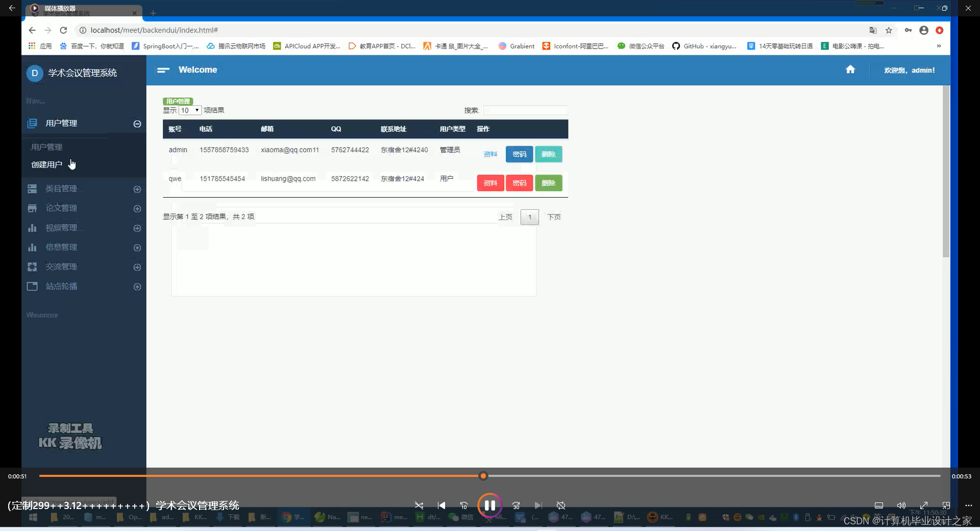Expand the 信息管理 menu
This screenshot has width=980, height=531.
[137, 248]
